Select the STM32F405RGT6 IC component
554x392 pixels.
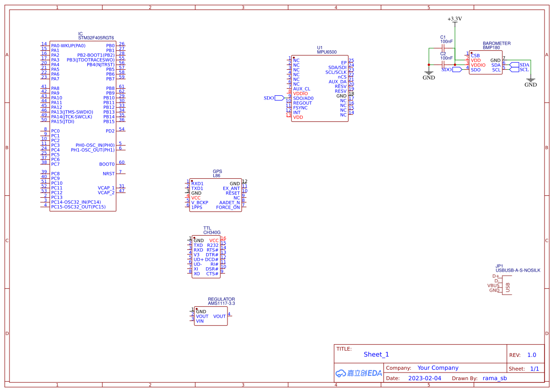82,126
